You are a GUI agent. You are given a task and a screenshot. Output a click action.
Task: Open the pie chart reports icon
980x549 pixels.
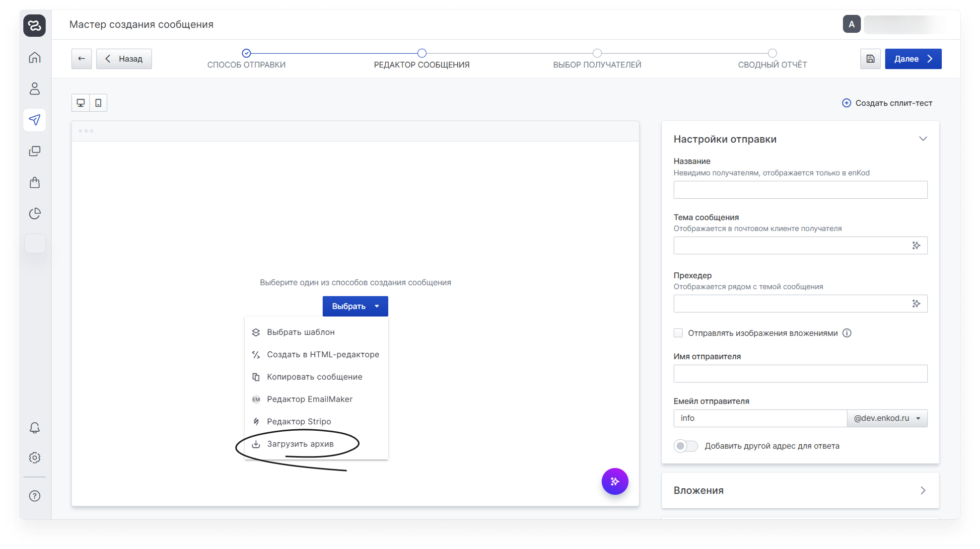point(34,214)
